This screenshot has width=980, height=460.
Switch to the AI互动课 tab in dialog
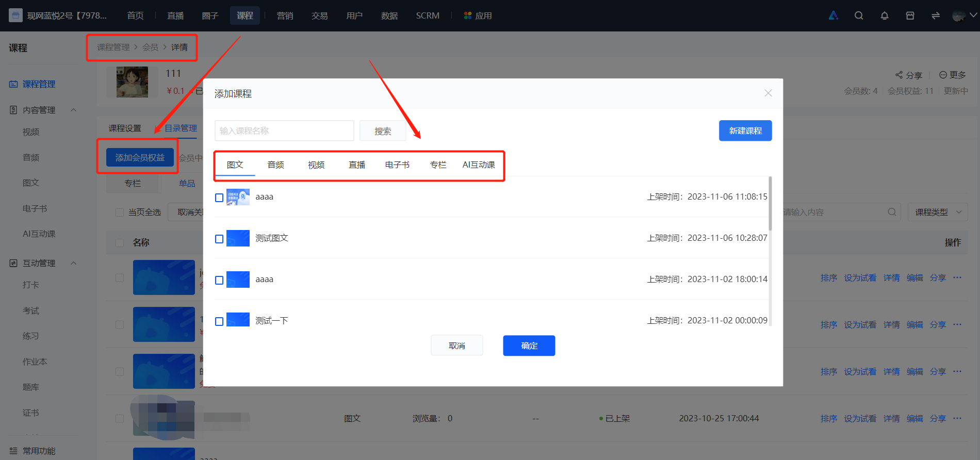[x=479, y=165]
